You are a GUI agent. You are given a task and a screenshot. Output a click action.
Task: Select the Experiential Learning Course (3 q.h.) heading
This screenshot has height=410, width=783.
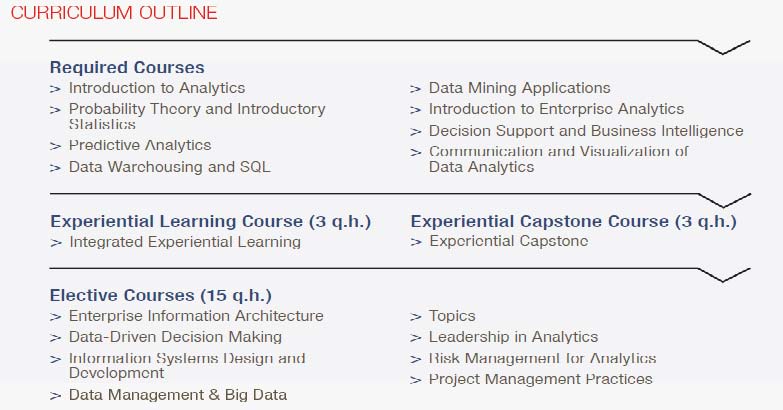click(210, 221)
